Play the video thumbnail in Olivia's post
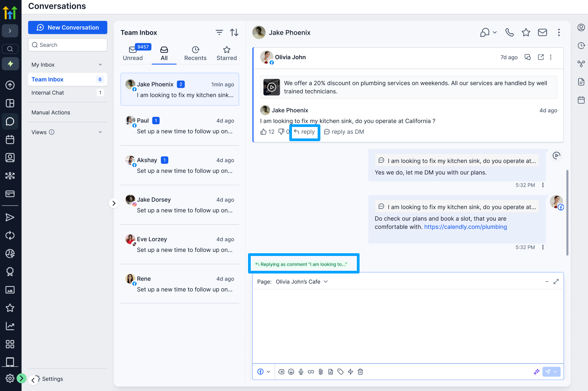Viewport: 588px width, 391px height. (x=272, y=87)
